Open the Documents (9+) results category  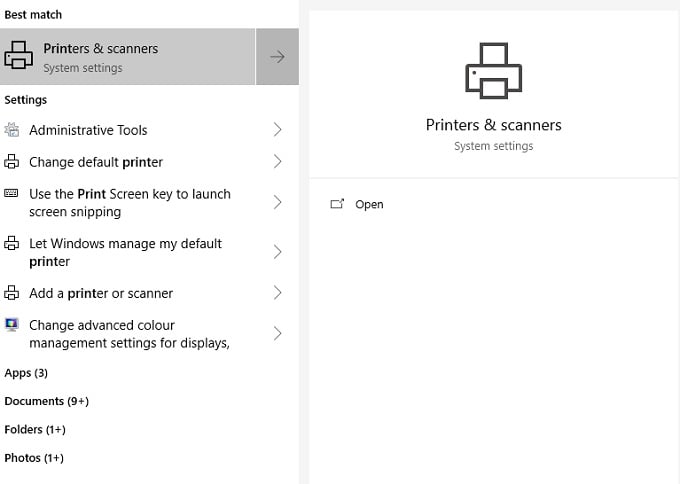[x=46, y=401]
